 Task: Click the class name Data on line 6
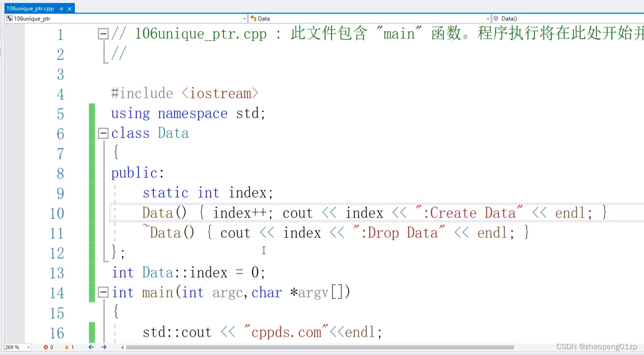pyautogui.click(x=173, y=133)
